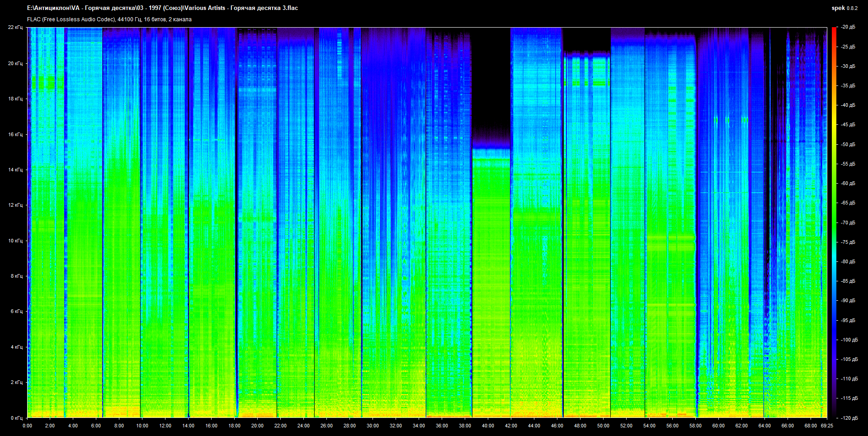Click the spek 0.8.2 version label
868x436 pixels.
pyautogui.click(x=844, y=8)
